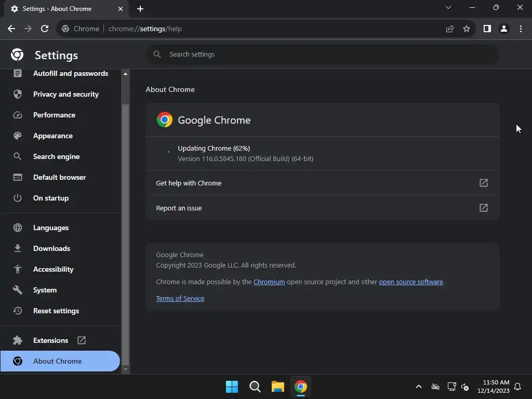Open the profile avatar menu
This screenshot has width=532, height=399.
pos(504,29)
